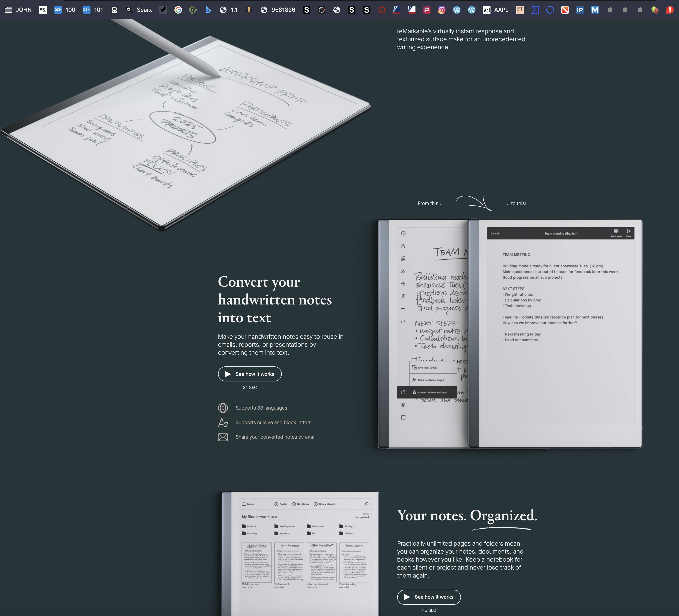The height and width of the screenshot is (616, 679).
Task: Play the handwriting conversion See how it works video
Action: (249, 374)
